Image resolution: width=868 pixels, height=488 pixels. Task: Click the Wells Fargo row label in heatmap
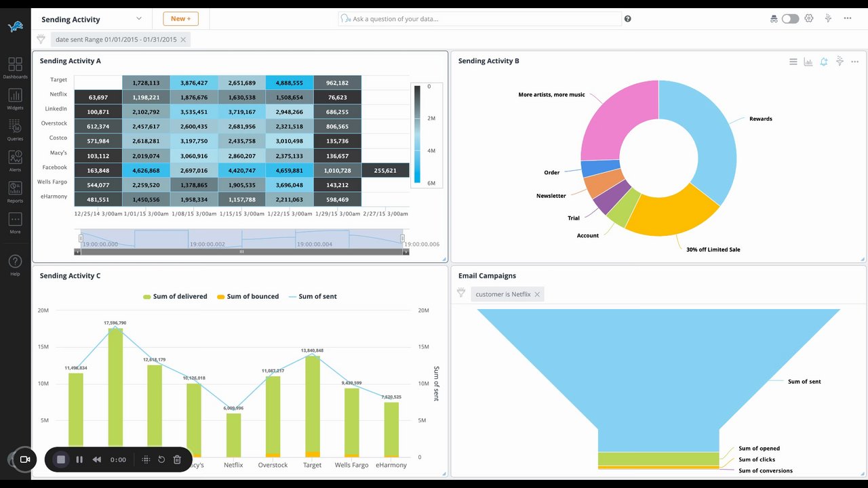click(x=52, y=182)
